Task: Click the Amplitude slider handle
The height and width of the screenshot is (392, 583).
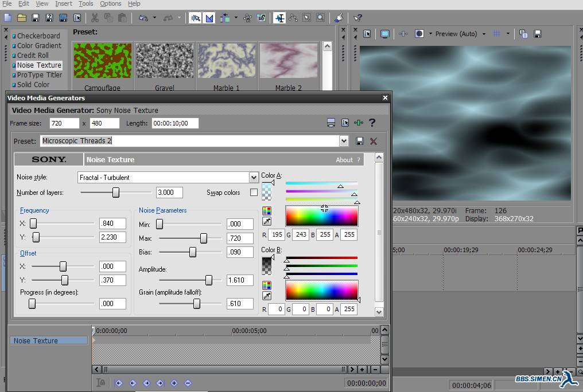Action: pos(209,280)
